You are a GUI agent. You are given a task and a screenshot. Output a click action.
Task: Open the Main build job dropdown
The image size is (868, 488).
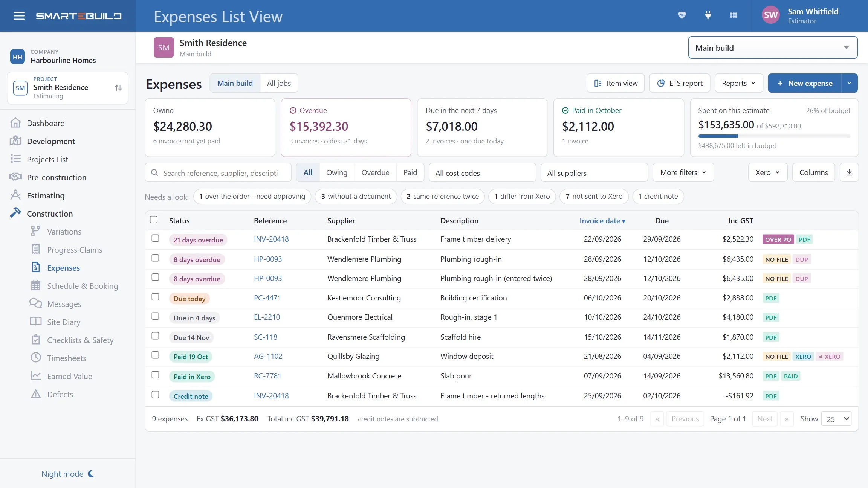coord(773,47)
